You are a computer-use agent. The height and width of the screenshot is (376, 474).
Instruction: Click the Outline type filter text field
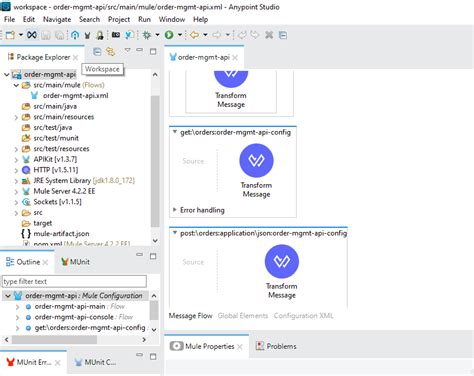[74, 281]
